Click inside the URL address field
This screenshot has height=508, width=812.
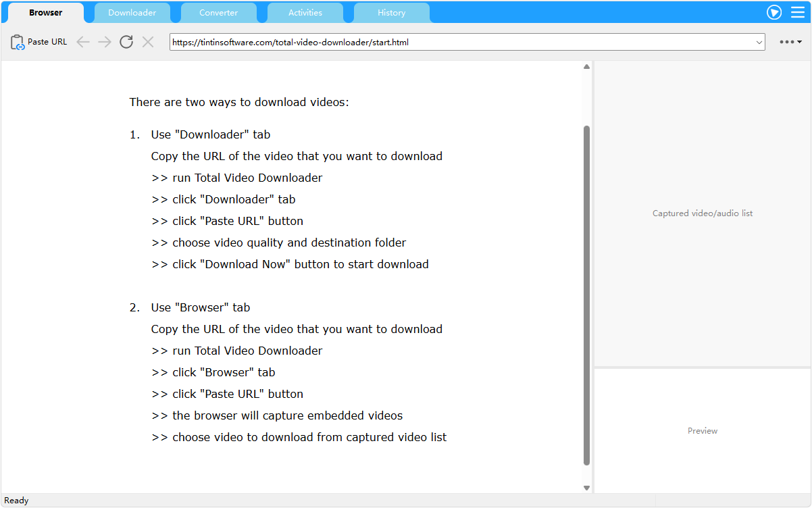tap(459, 42)
